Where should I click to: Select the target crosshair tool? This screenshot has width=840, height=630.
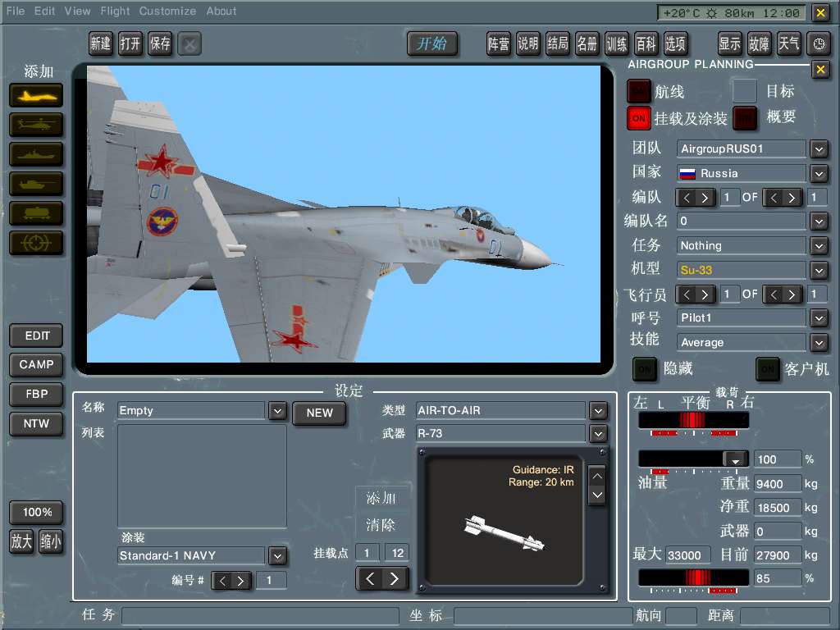(36, 243)
